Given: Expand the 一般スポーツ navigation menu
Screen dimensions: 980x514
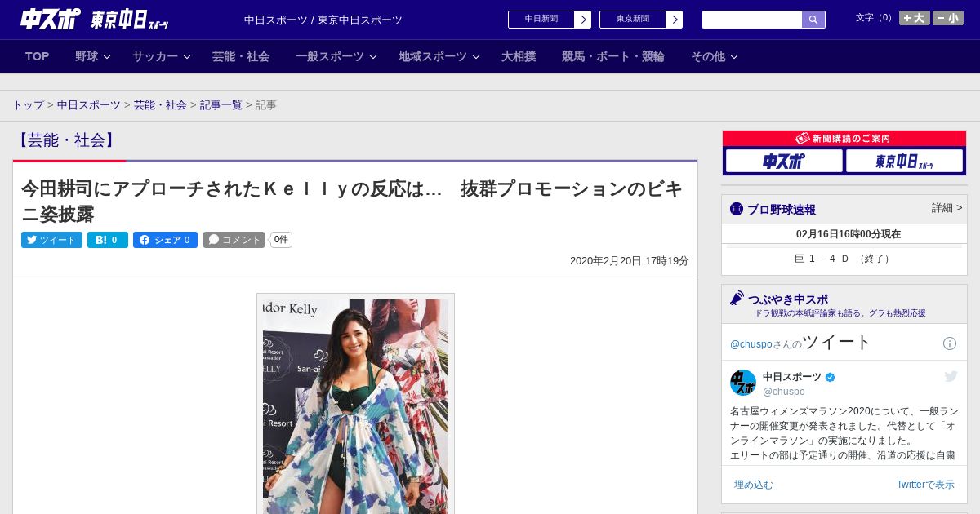Looking at the screenshot, I should (x=336, y=56).
